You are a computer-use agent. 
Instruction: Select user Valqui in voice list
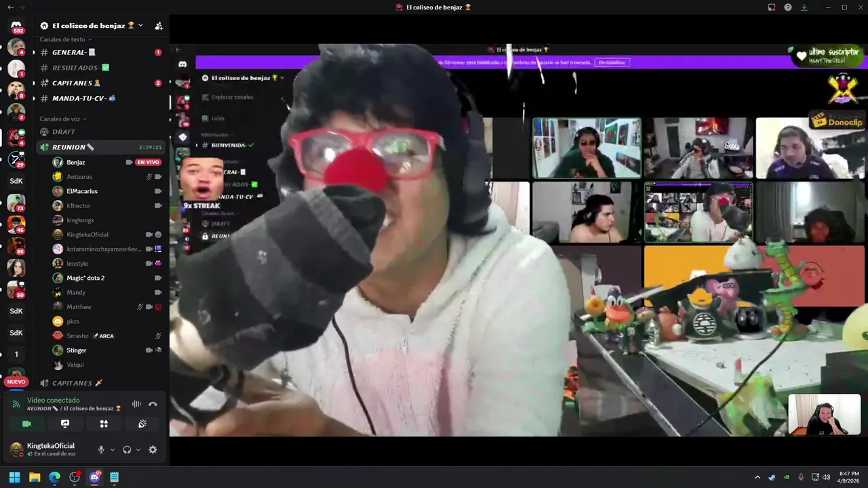tap(106, 365)
